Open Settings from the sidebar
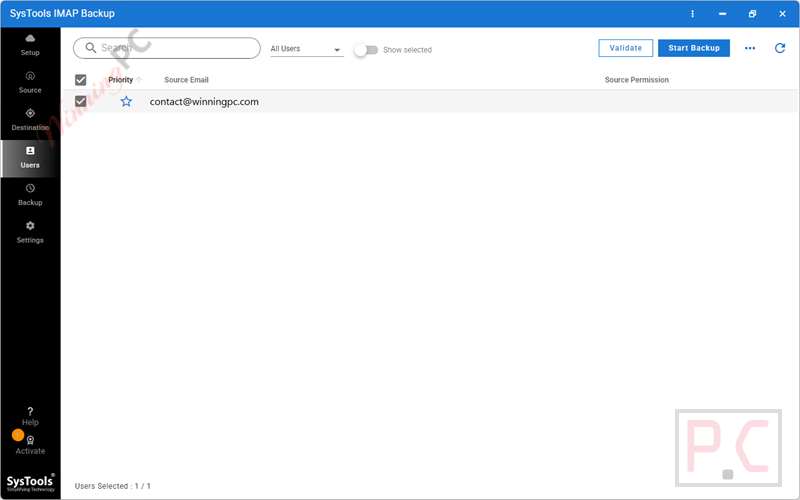Image resolution: width=800 pixels, height=500 pixels. pyautogui.click(x=30, y=233)
